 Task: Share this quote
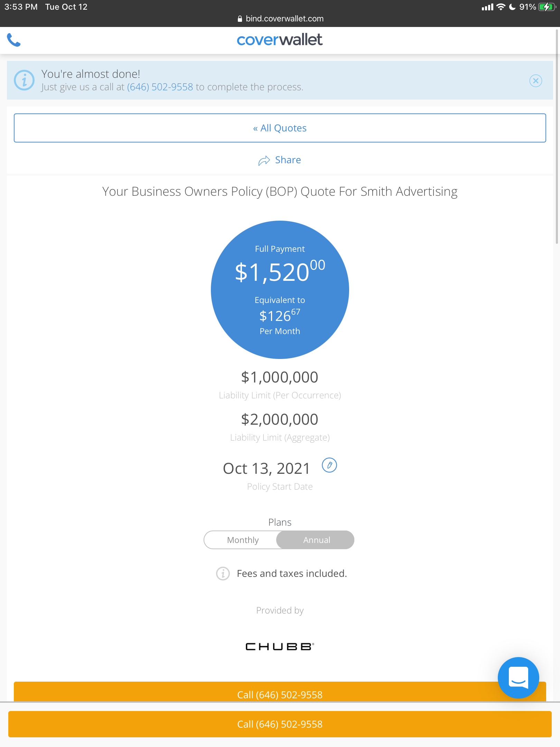point(280,160)
